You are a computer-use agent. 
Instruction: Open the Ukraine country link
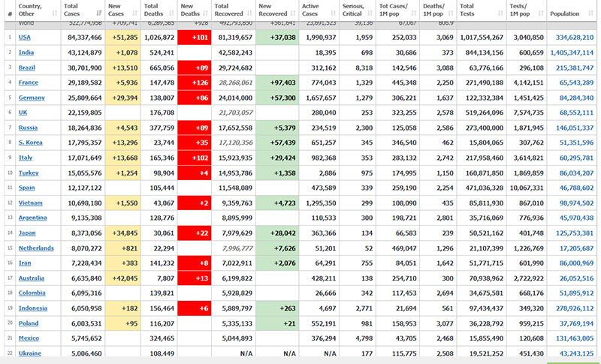pyautogui.click(x=30, y=353)
